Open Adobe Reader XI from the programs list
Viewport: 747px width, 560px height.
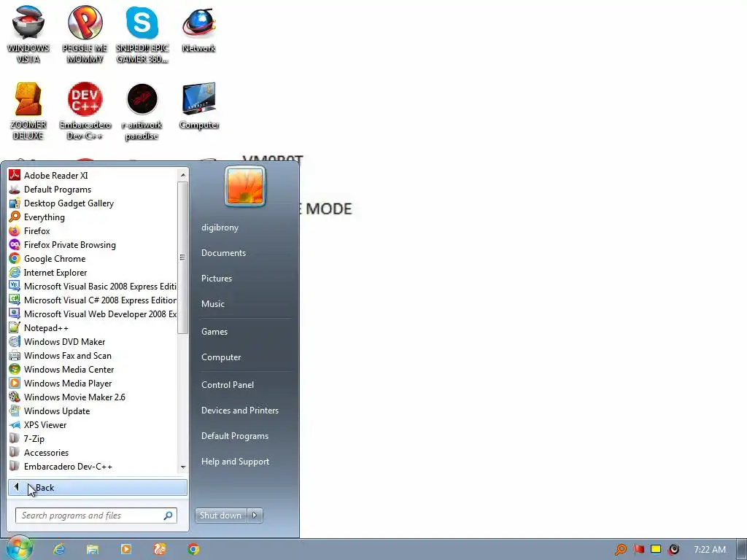pos(93,176)
